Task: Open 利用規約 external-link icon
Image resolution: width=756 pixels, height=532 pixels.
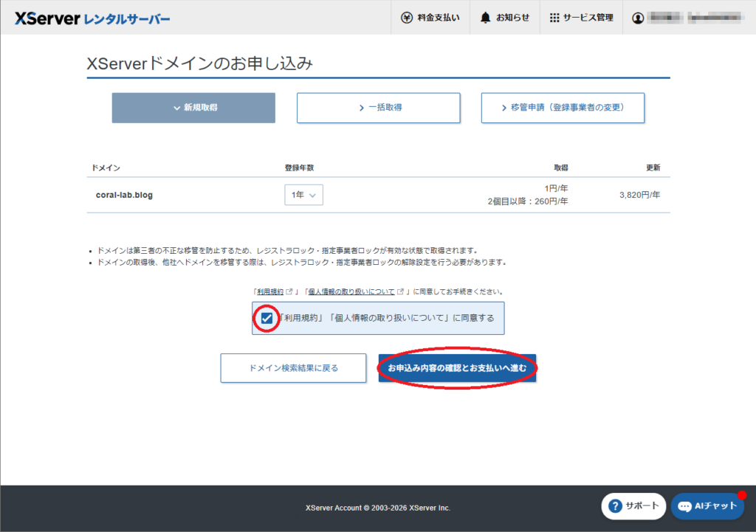Action: click(289, 290)
